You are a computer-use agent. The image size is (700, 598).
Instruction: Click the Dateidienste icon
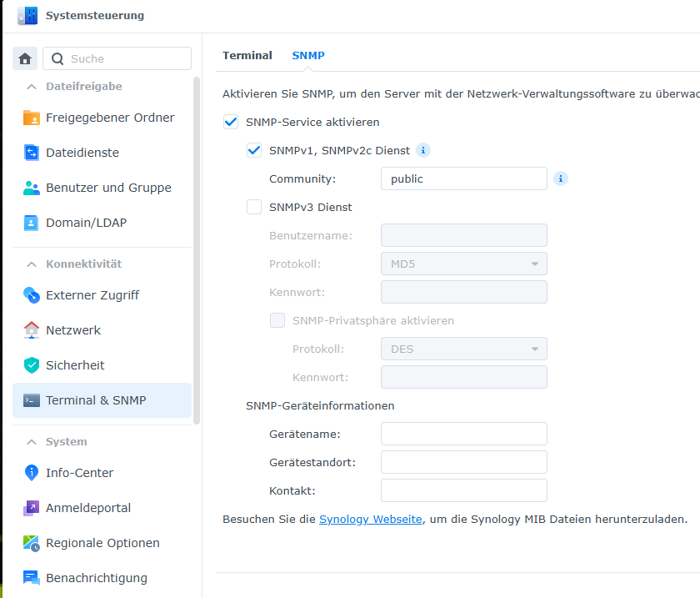coord(32,153)
